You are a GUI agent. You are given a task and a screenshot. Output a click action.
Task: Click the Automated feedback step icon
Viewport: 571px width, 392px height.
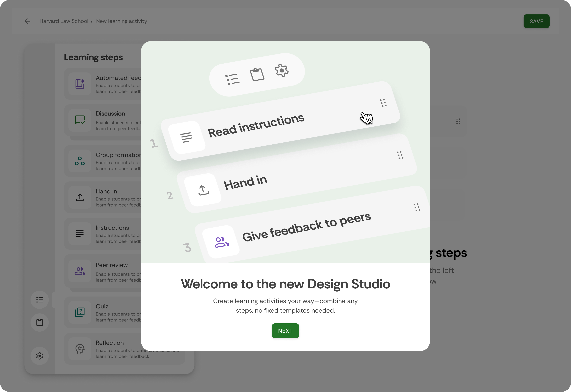click(x=80, y=84)
